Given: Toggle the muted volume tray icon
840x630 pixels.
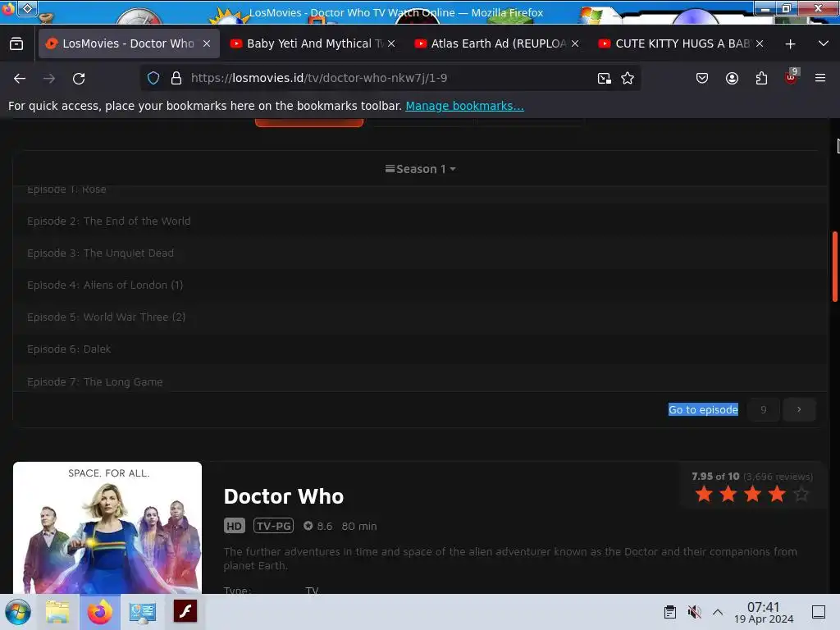Looking at the screenshot, I should (694, 612).
